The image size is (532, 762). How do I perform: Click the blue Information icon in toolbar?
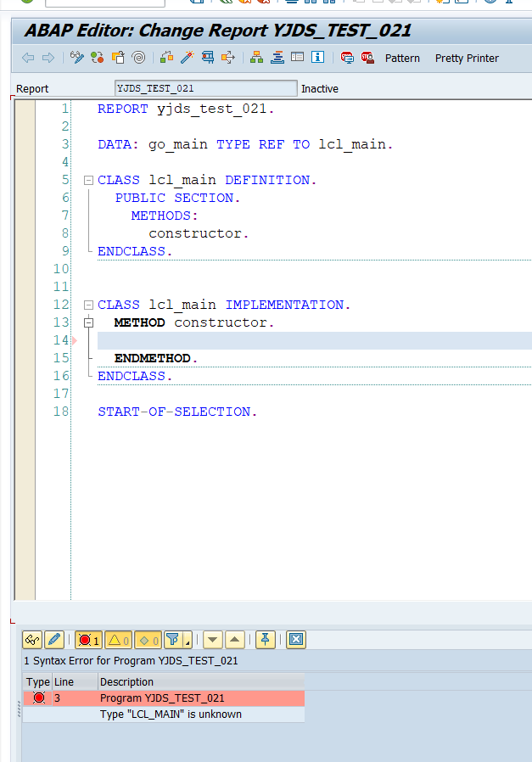click(x=317, y=58)
